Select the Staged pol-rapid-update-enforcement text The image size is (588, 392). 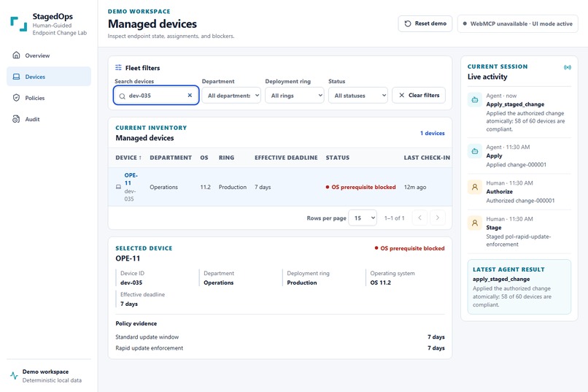click(518, 240)
